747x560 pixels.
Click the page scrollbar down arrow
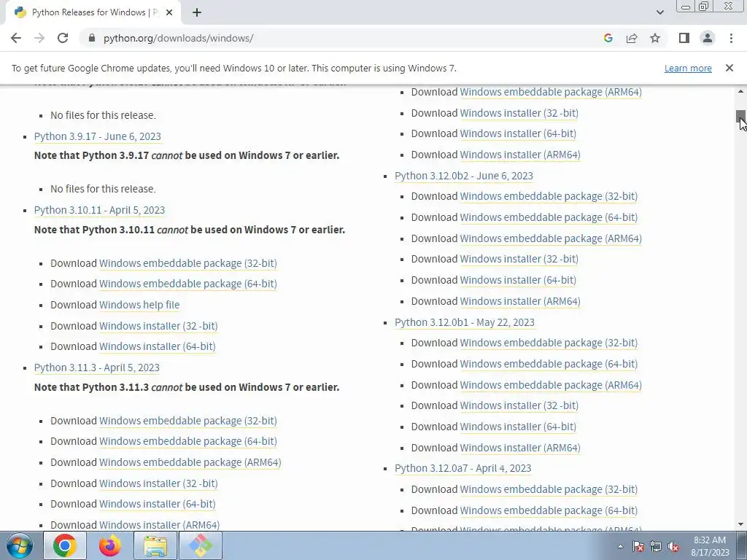click(741, 525)
